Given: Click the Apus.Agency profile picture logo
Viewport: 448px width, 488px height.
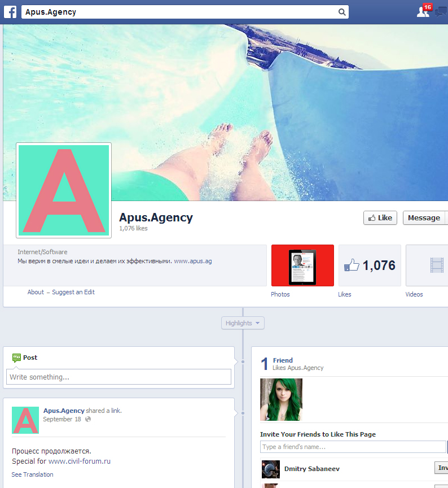Looking at the screenshot, I should 64,190.
